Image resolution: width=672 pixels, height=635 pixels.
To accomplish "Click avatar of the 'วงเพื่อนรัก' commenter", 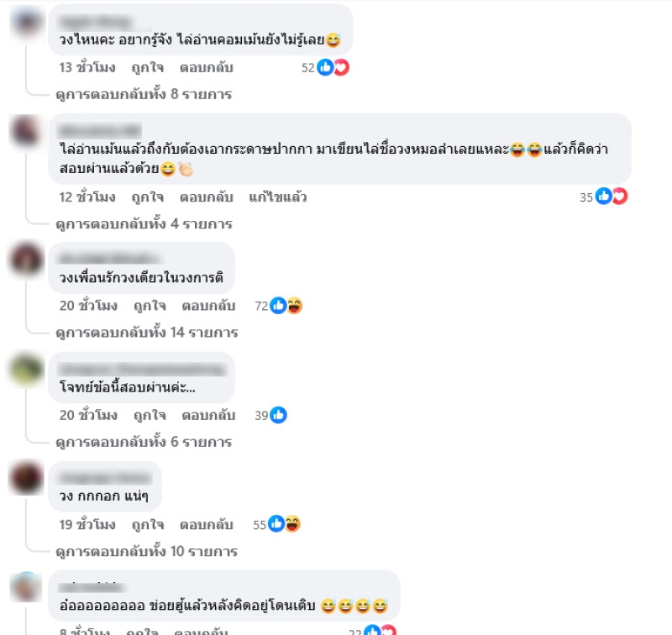I will click(27, 259).
